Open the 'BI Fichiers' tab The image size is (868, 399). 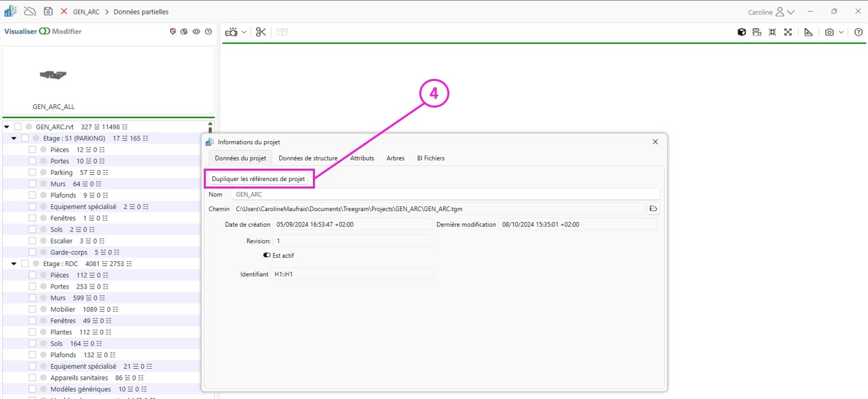(430, 158)
